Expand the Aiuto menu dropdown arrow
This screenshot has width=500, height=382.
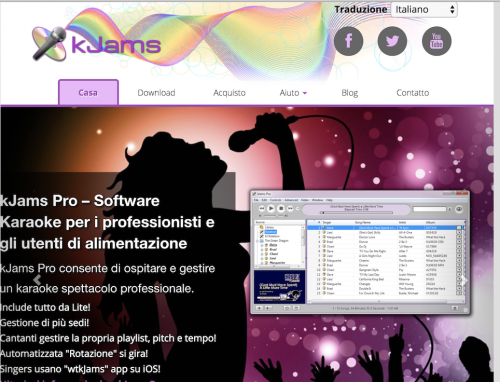click(x=305, y=93)
